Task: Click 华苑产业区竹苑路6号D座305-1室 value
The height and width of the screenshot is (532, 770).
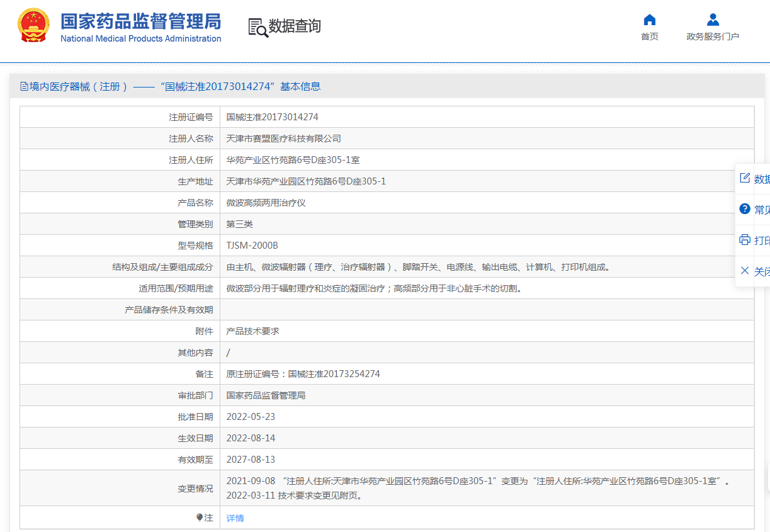Action: point(293,160)
